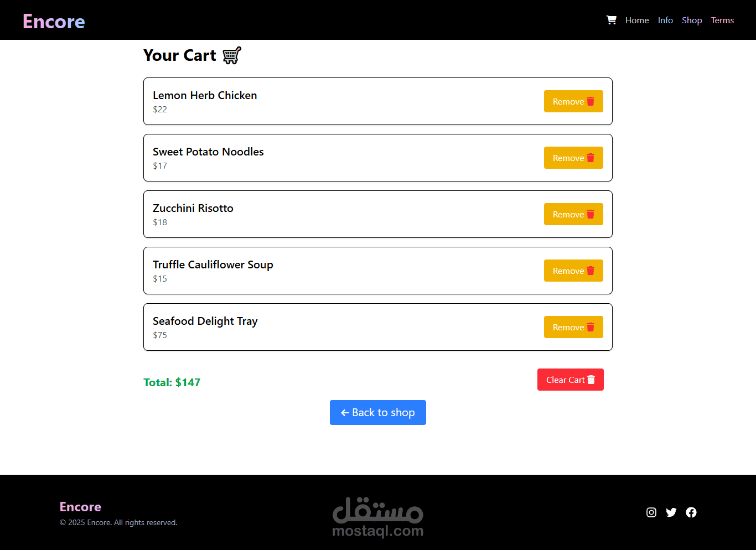The image size is (756, 550).
Task: Open the shopping cart icon in navbar
Action: point(612,20)
